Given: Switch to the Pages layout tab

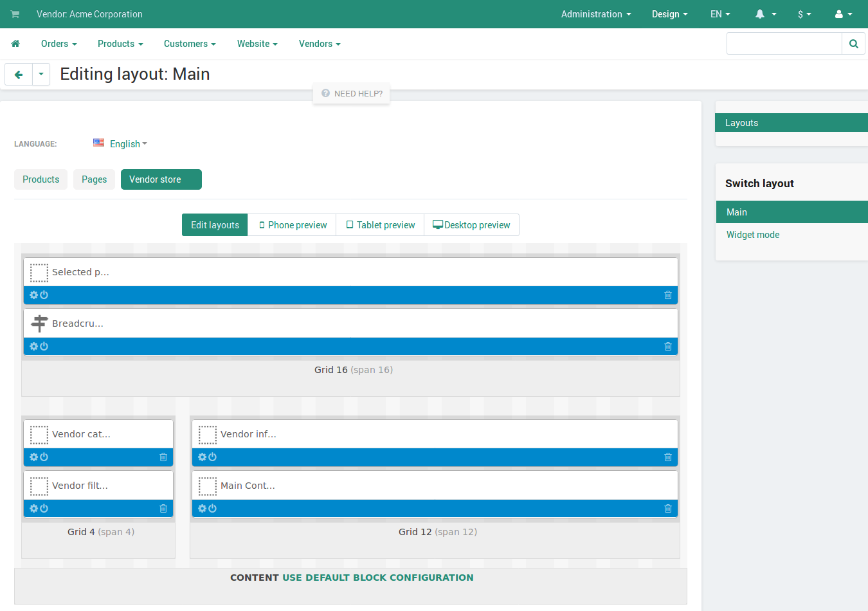Looking at the screenshot, I should [x=95, y=179].
